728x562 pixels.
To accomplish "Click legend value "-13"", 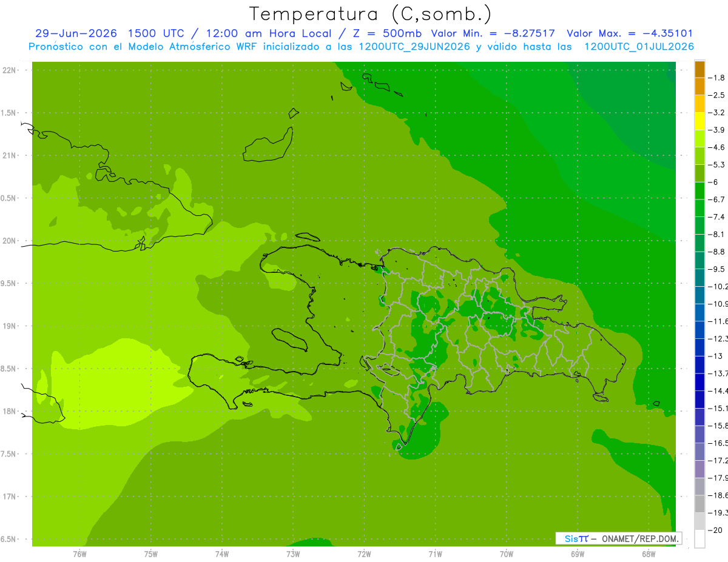I will [x=716, y=356].
